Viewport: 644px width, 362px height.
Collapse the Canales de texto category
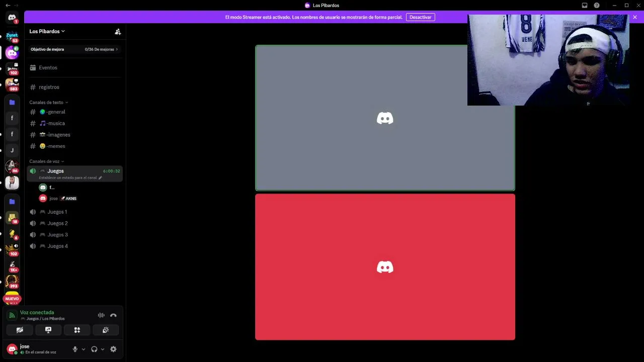pyautogui.click(x=48, y=103)
